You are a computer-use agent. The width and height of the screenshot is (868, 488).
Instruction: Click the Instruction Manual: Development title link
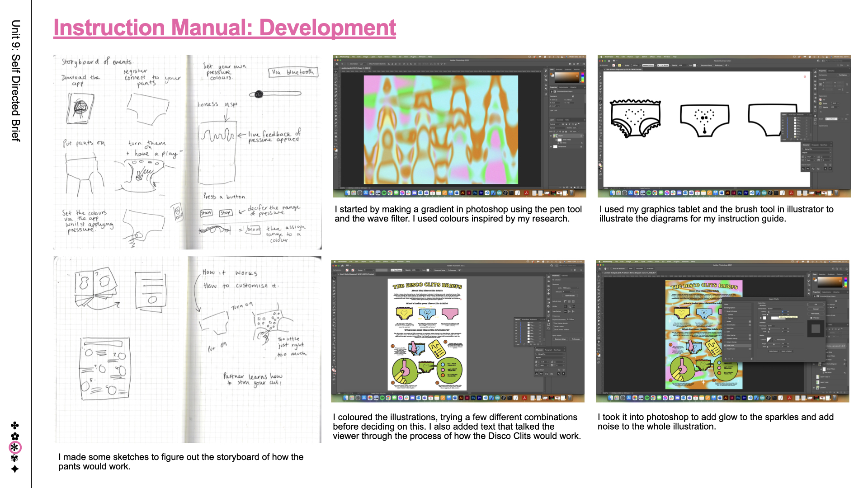coord(225,28)
